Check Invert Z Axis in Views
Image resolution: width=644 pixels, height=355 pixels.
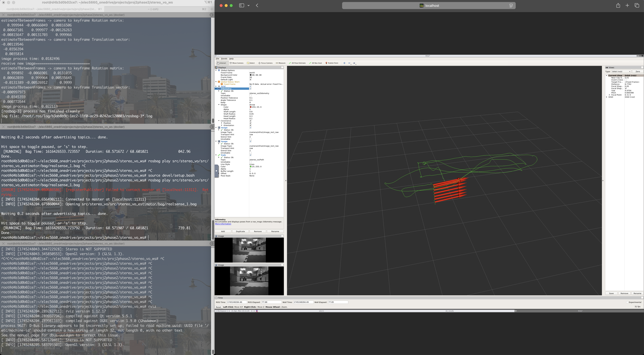pos(626,80)
